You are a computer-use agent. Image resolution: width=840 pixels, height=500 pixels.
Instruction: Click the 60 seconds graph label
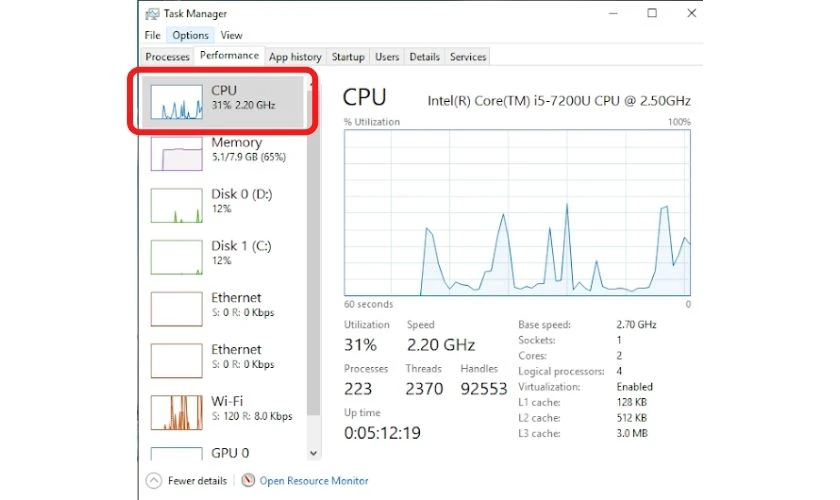click(369, 304)
